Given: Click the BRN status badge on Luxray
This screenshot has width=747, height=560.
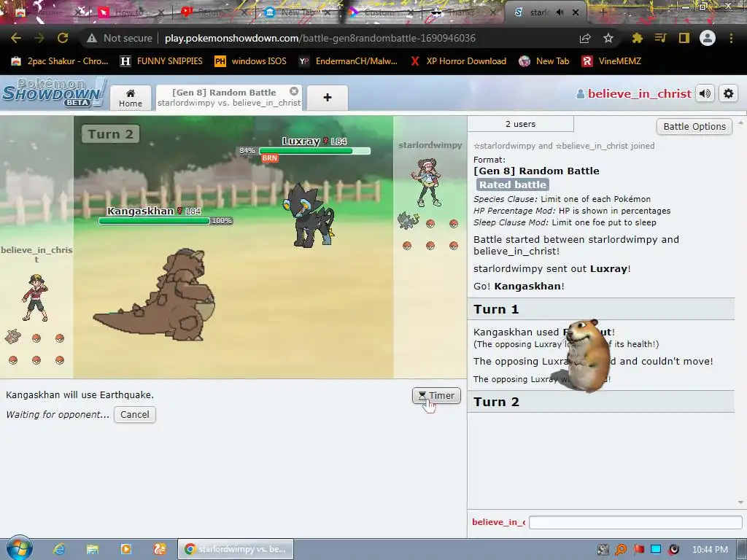Looking at the screenshot, I should [270, 158].
